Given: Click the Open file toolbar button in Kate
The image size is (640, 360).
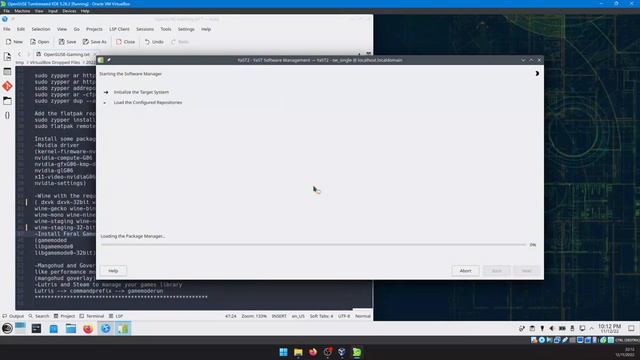Looking at the screenshot, I should pyautogui.click(x=39, y=42).
